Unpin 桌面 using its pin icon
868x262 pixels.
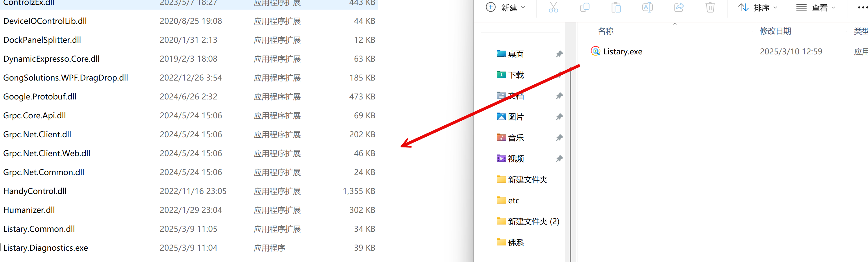point(559,54)
